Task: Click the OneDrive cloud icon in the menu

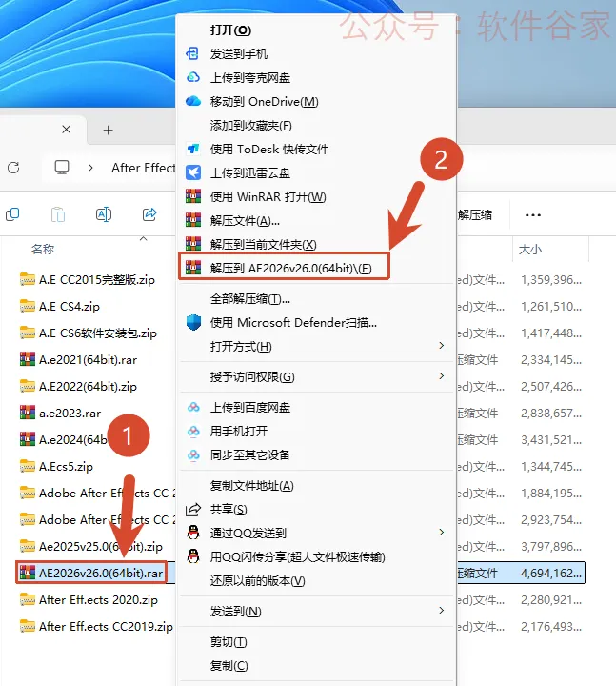Action: (193, 102)
